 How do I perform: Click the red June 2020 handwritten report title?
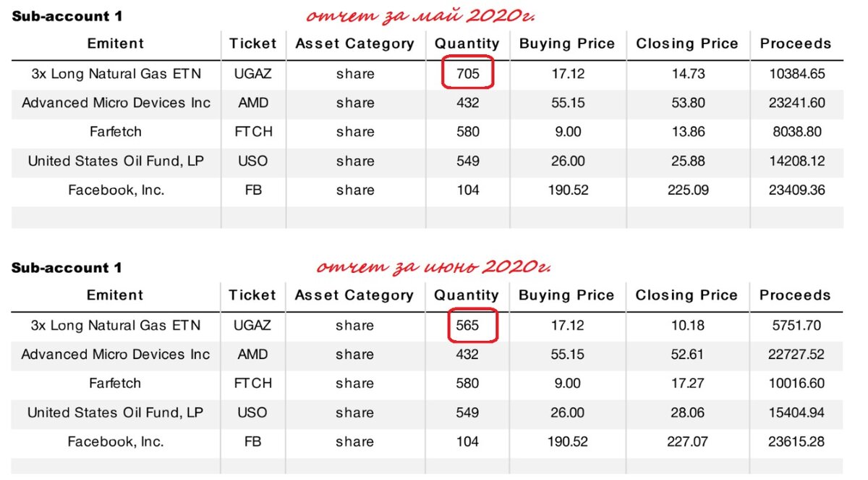pyautogui.click(x=433, y=266)
